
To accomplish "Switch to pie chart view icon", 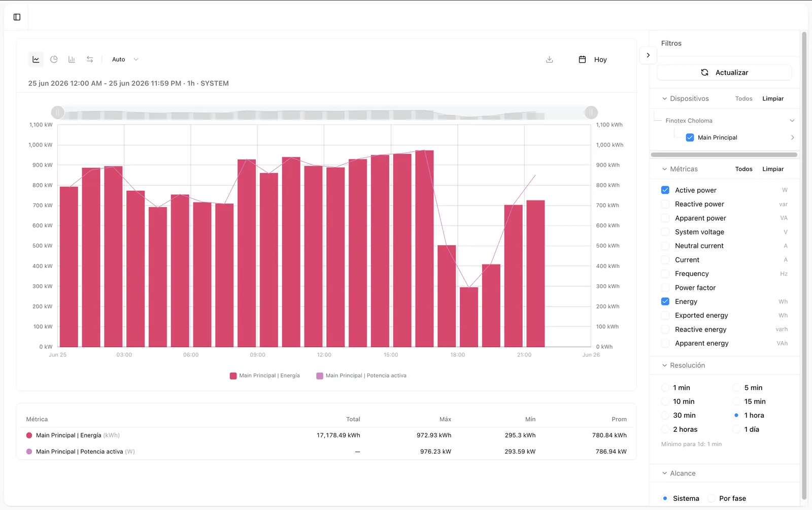I will (x=54, y=59).
